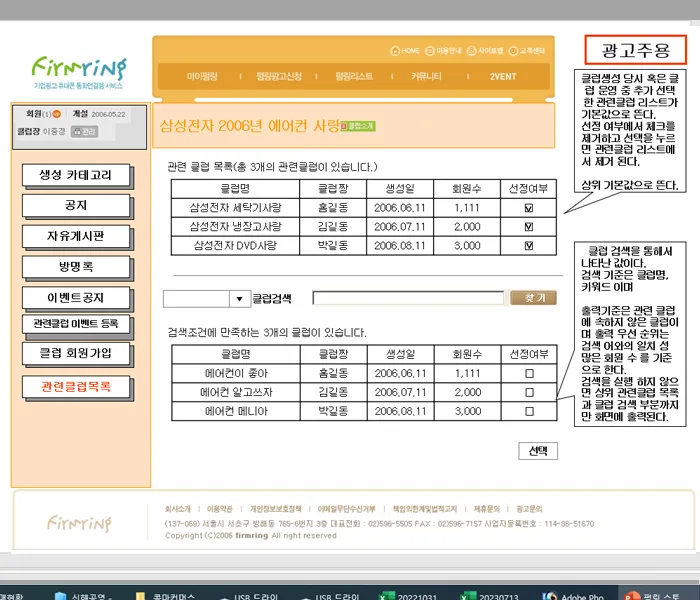This screenshot has height=600, width=700.
Task: Open the 커뮤니티 menu
Action: point(426,76)
